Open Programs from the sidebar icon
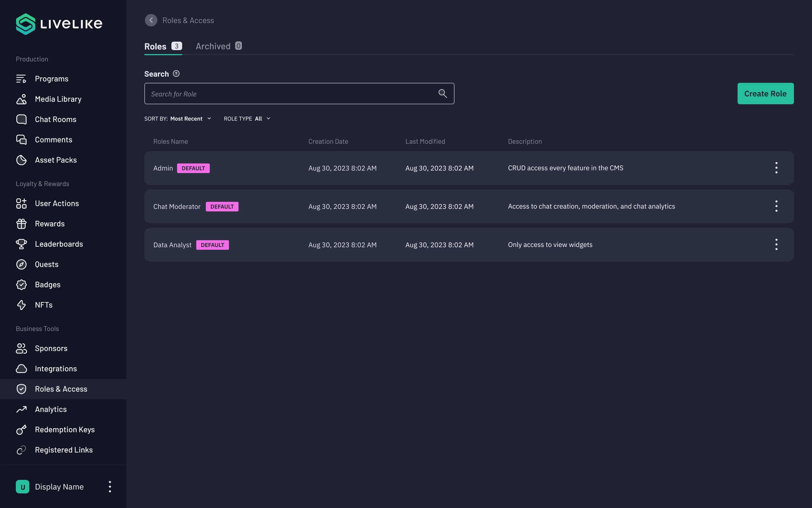 tap(21, 79)
